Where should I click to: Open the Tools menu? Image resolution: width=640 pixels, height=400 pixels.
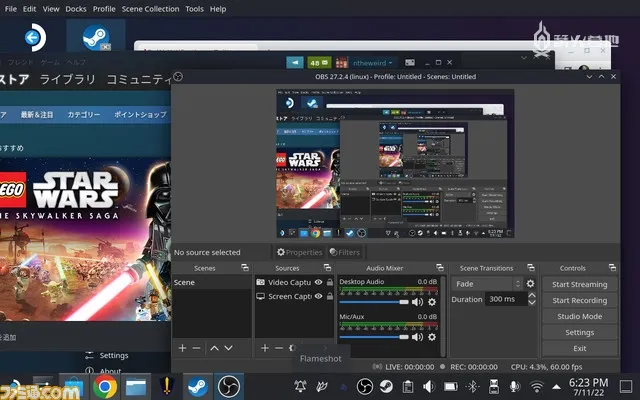tap(194, 9)
